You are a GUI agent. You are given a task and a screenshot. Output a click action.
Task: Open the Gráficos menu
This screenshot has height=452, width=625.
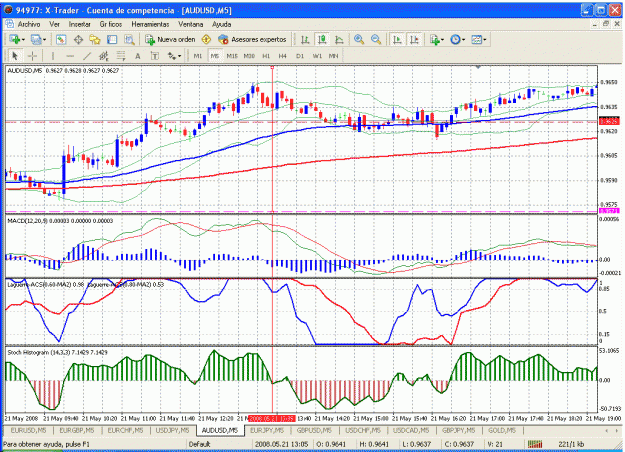pos(111,24)
